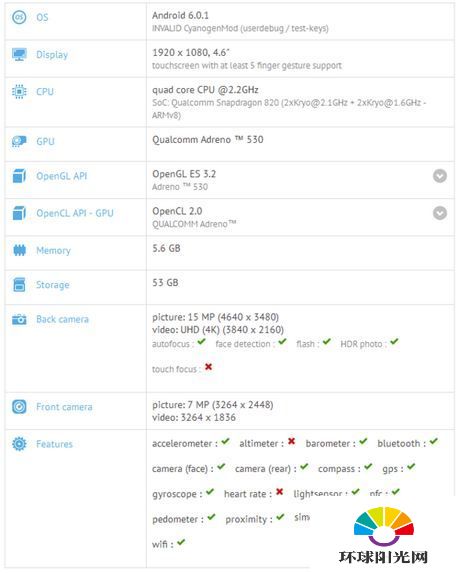Click the OpenGL API row label
This screenshot has width=460, height=573.
tap(61, 176)
